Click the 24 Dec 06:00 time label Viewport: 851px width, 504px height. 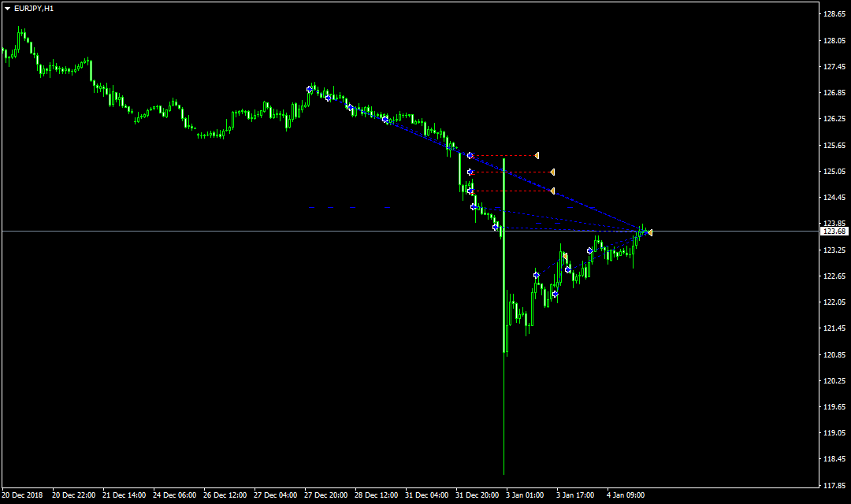[175, 495]
